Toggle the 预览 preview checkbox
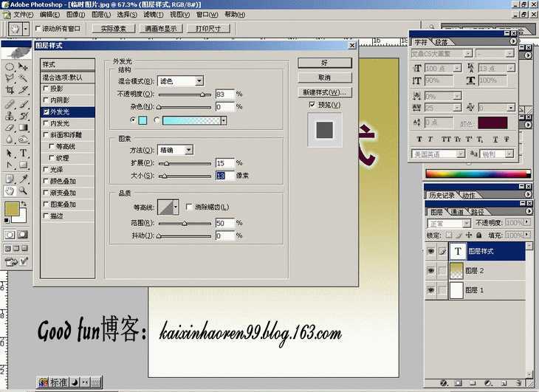 click(x=312, y=105)
